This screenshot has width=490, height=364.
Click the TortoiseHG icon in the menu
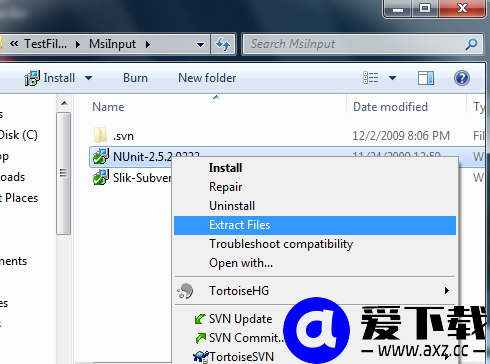pyautogui.click(x=185, y=291)
